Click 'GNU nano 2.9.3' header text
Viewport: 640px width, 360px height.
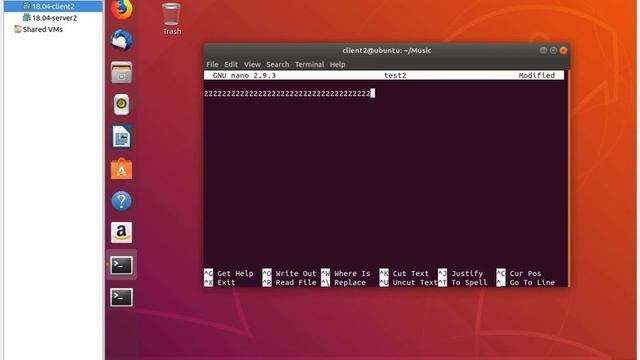[244, 76]
